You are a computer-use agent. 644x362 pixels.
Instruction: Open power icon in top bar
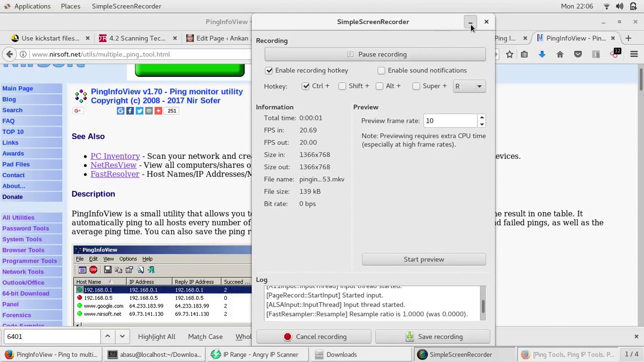point(633,6)
